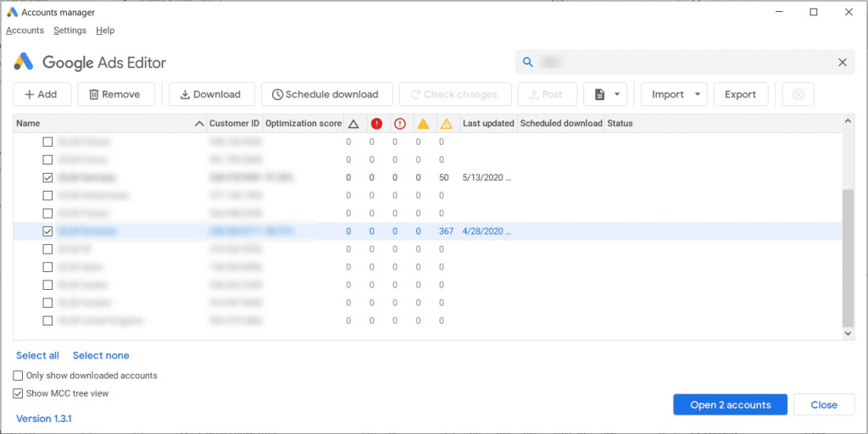The width and height of the screenshot is (868, 434).
Task: Click the scrollbar down arrow
Action: point(848,333)
